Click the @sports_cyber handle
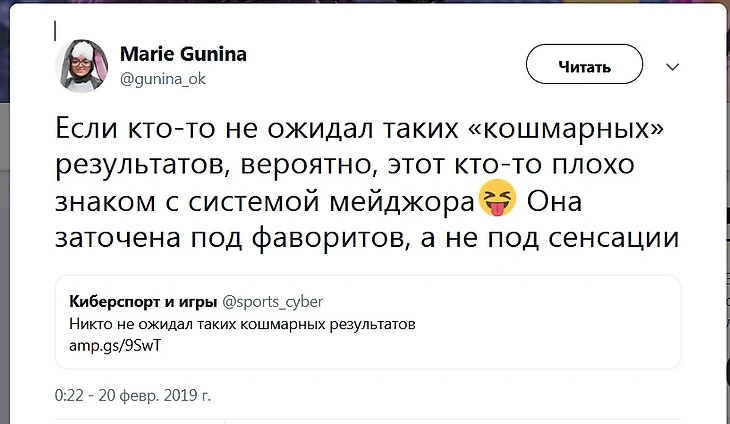The width and height of the screenshot is (730, 424). click(272, 300)
